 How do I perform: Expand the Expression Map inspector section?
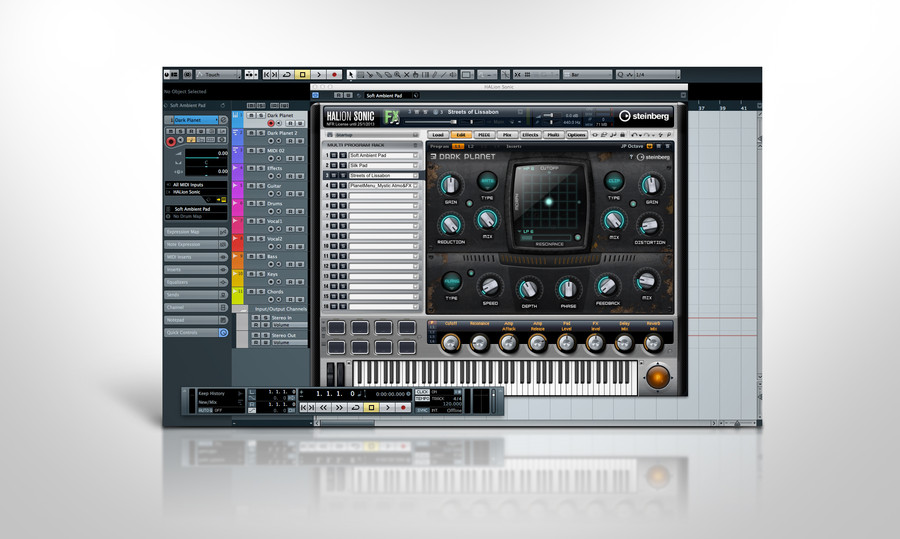pos(196,232)
